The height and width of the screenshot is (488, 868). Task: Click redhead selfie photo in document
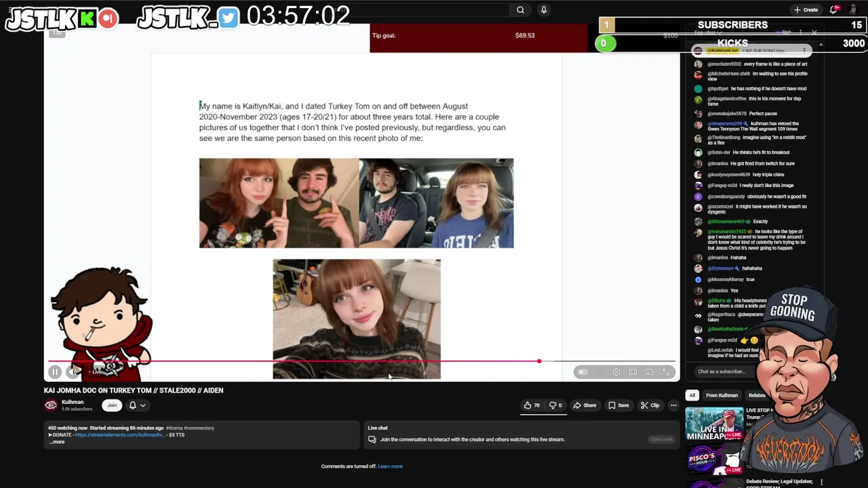[x=357, y=319]
